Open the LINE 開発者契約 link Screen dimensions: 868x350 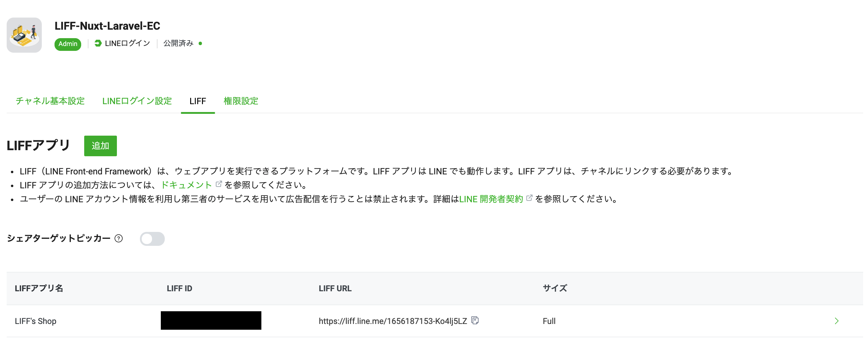[x=491, y=199]
